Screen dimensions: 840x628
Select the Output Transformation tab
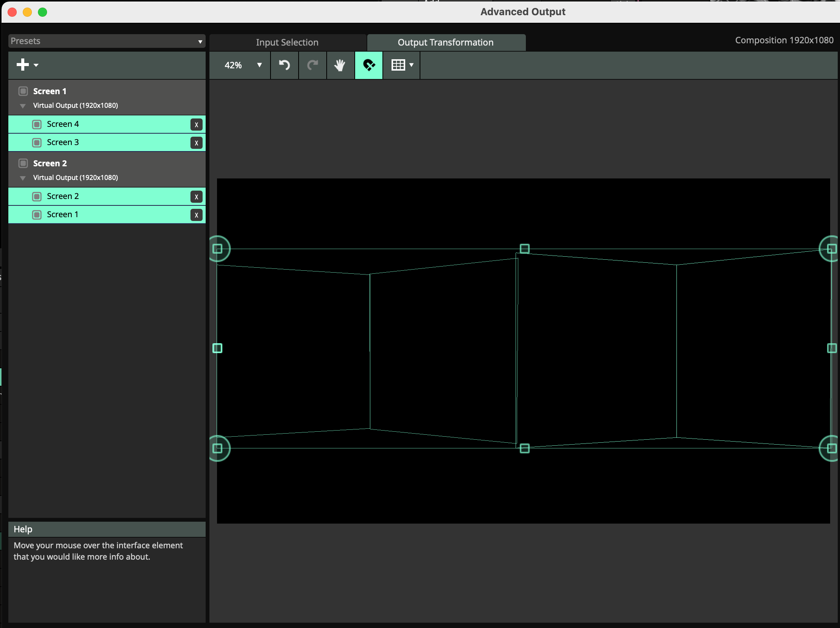click(445, 43)
